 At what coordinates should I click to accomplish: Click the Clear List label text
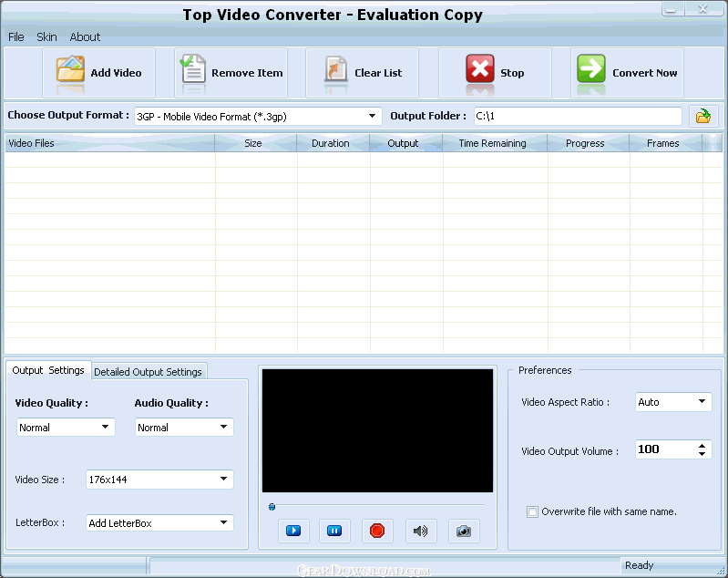[378, 73]
